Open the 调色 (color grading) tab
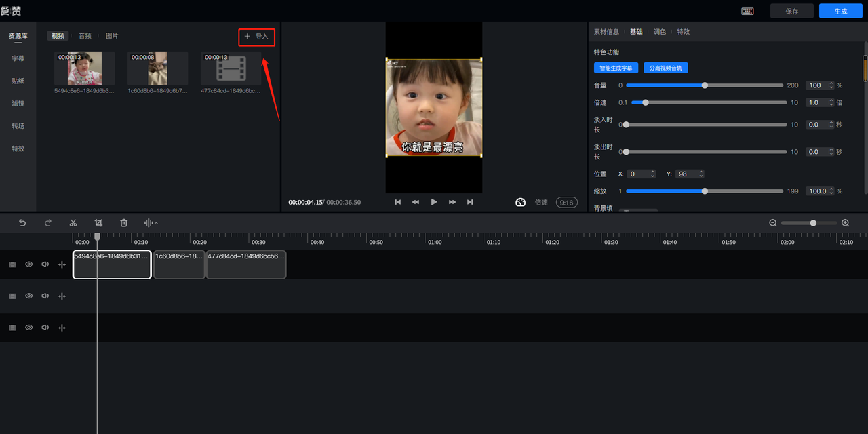 pos(659,32)
